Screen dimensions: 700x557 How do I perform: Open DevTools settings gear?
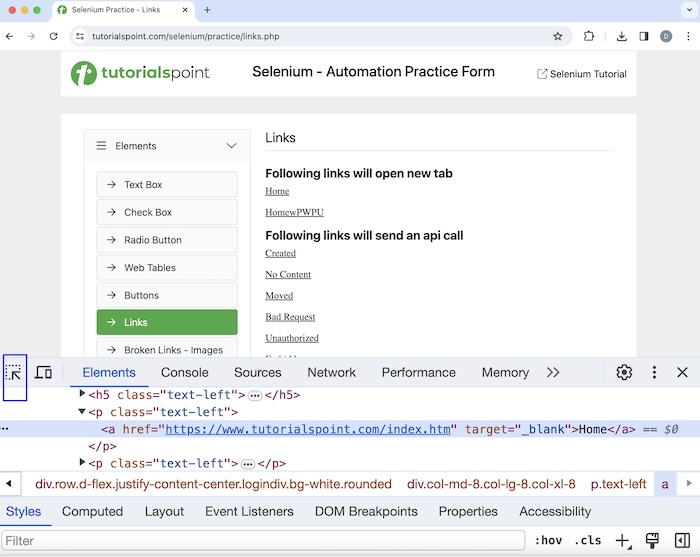[x=624, y=372]
